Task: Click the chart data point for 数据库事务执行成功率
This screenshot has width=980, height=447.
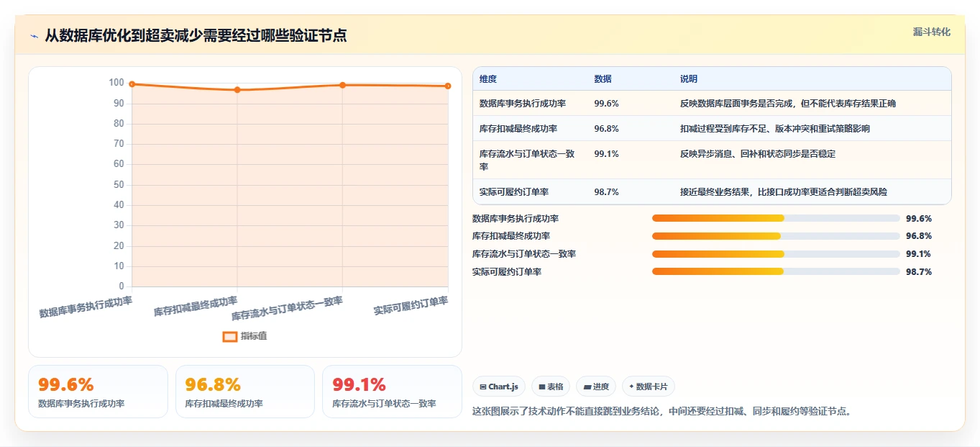Action: (132, 84)
